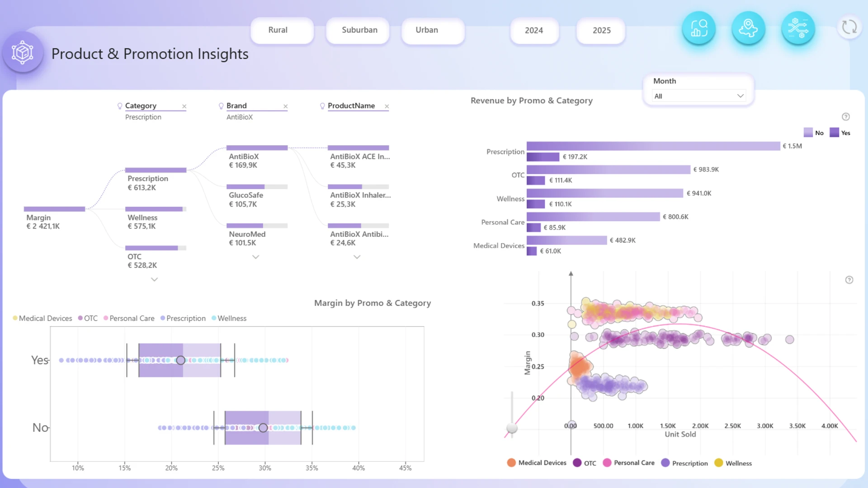Open help icon for scatter chart
This screenshot has width=868, height=488.
[849, 280]
